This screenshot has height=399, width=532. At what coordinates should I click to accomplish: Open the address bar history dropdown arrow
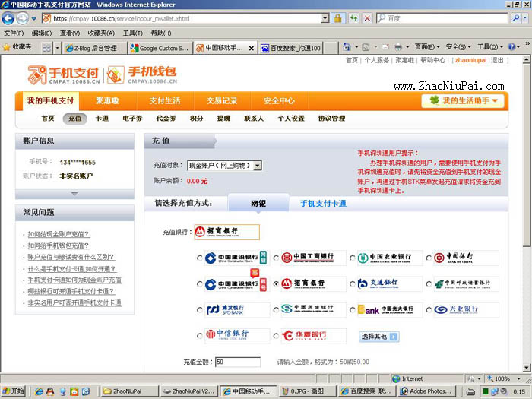325,18
